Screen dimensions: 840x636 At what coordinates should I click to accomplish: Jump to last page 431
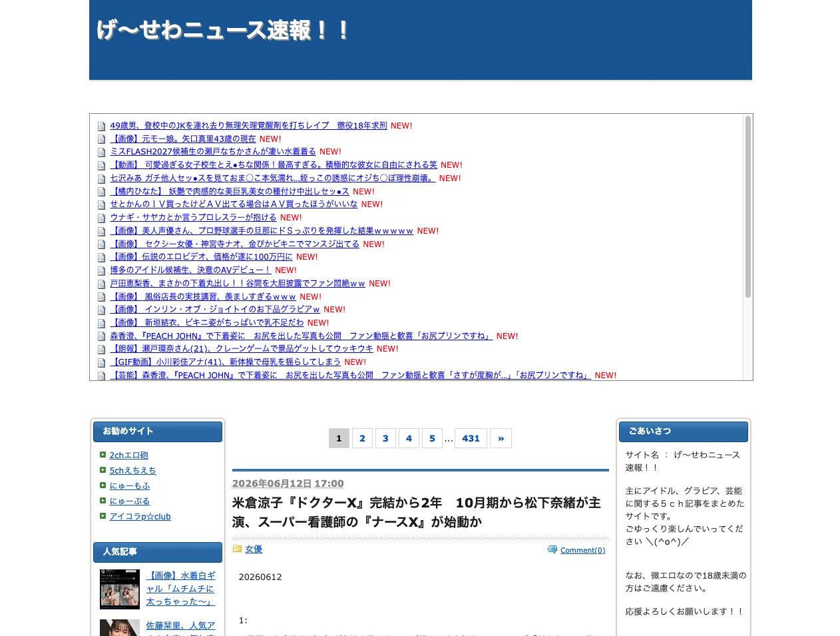click(471, 438)
